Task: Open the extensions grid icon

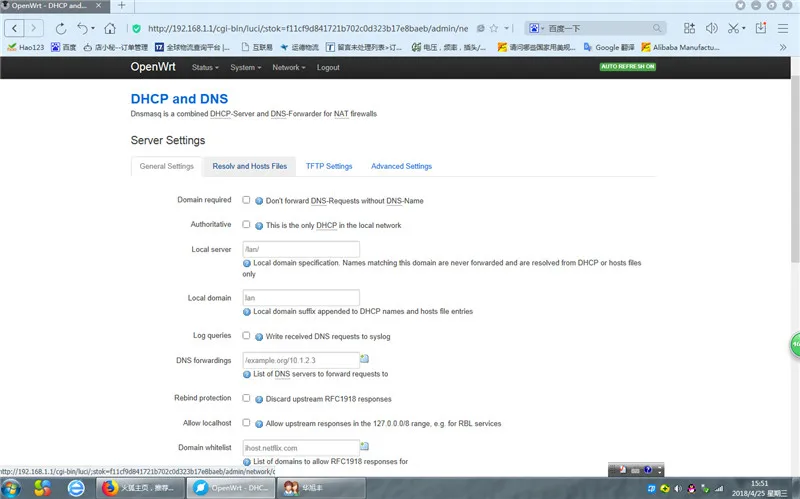Action: point(689,28)
